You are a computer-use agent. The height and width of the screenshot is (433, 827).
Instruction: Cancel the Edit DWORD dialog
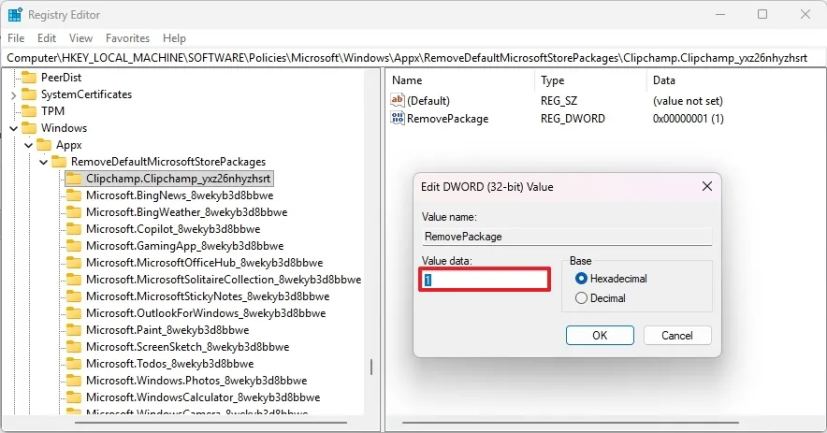click(676, 335)
